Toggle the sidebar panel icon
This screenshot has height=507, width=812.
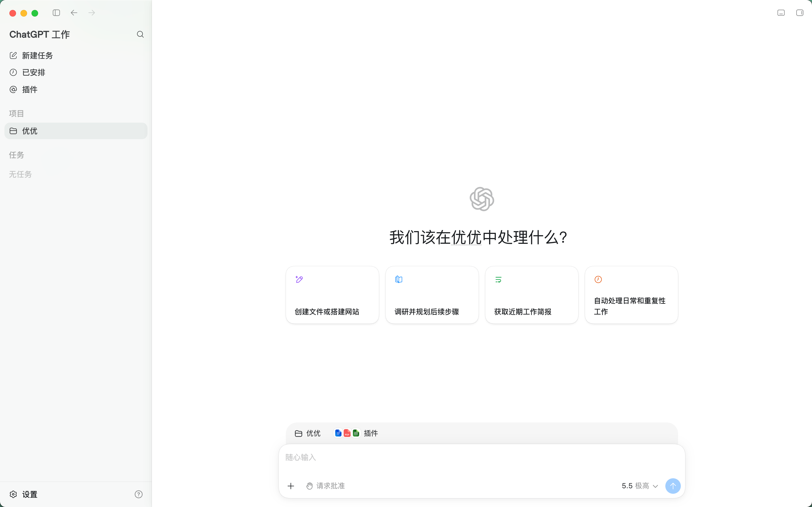click(x=56, y=13)
